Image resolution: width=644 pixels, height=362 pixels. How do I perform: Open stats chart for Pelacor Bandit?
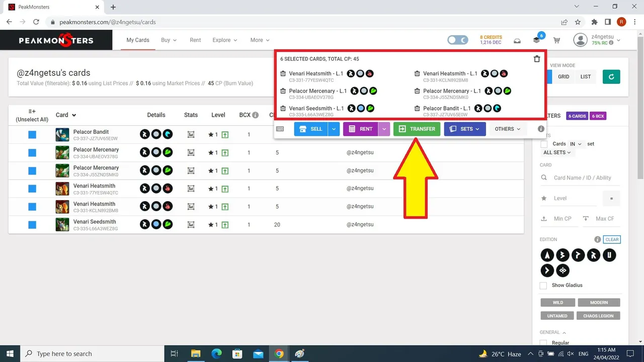click(x=191, y=135)
